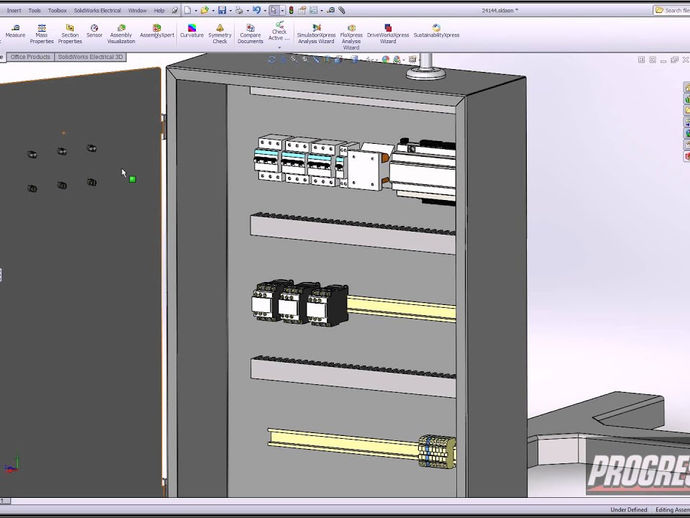The height and width of the screenshot is (518, 690).
Task: Select the green square indicator on door
Action: (x=132, y=179)
